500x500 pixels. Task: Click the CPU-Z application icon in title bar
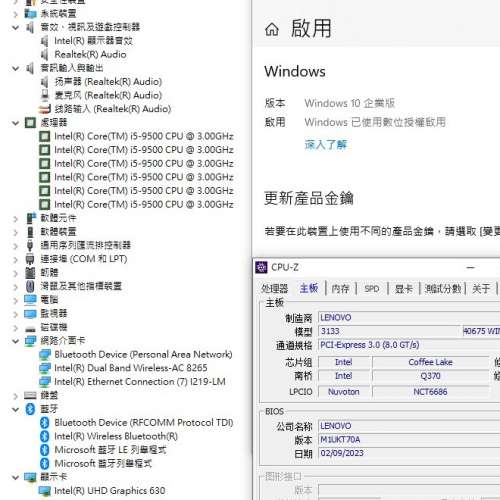click(261, 267)
